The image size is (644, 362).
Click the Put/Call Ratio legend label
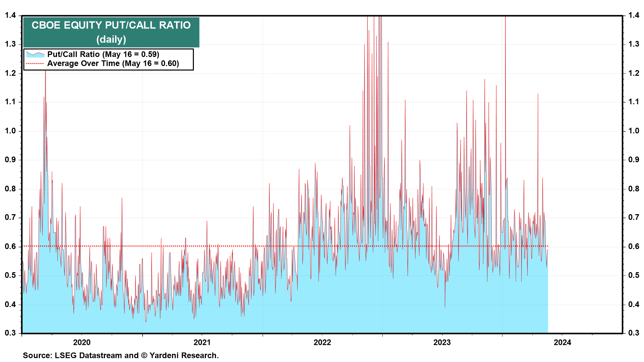tap(103, 54)
